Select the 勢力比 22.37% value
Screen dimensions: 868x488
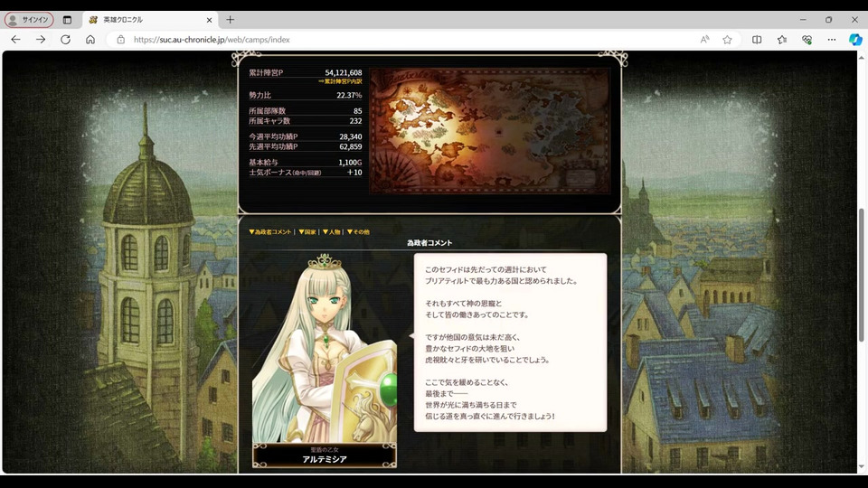pos(349,95)
